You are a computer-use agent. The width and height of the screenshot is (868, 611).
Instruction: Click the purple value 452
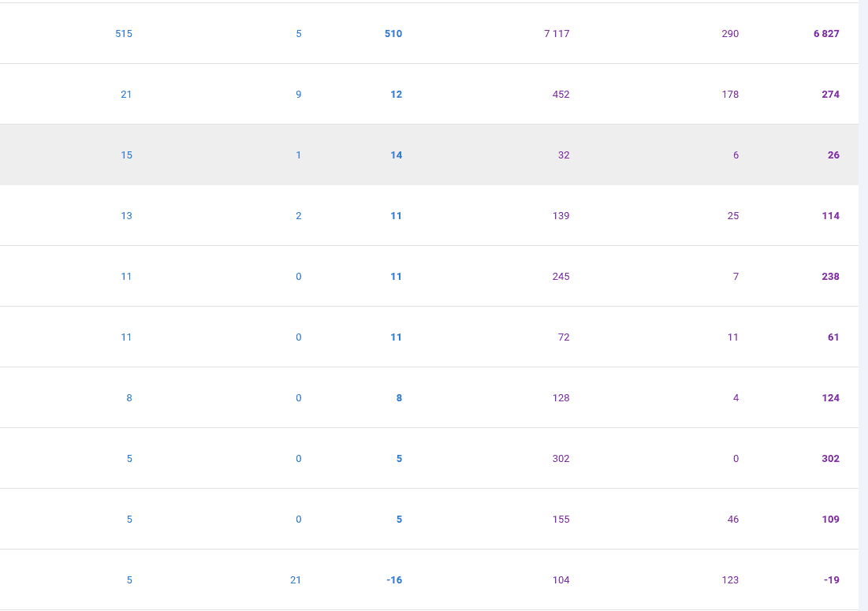[561, 95]
